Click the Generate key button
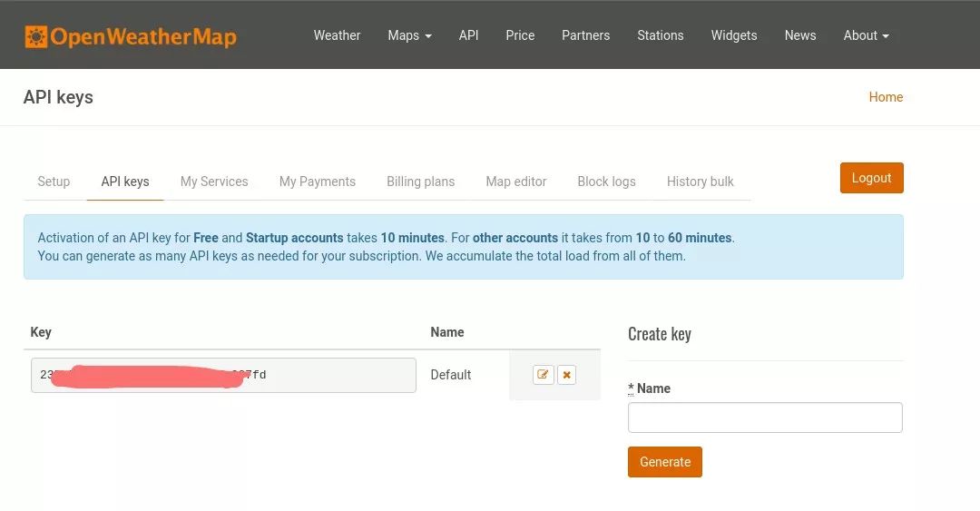 click(x=665, y=462)
